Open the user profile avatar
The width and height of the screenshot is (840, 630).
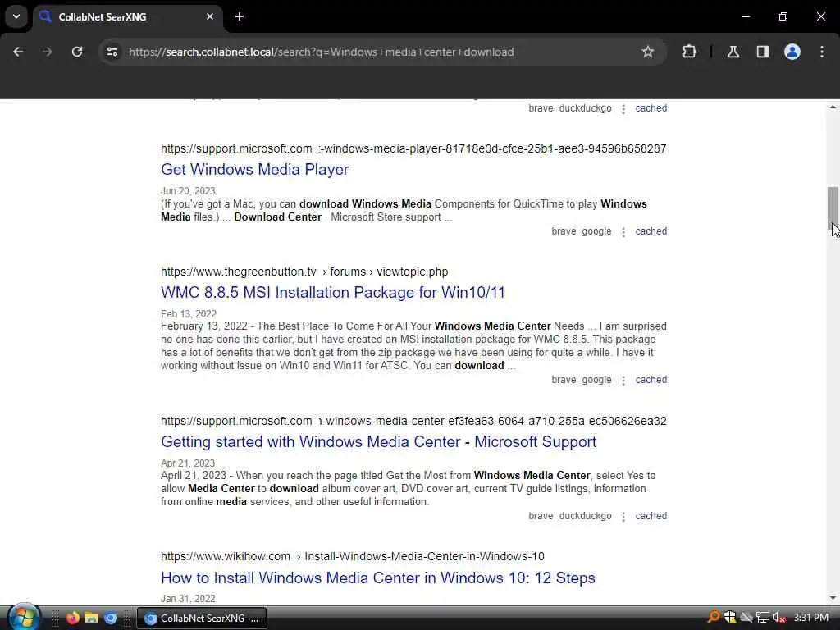coord(792,52)
